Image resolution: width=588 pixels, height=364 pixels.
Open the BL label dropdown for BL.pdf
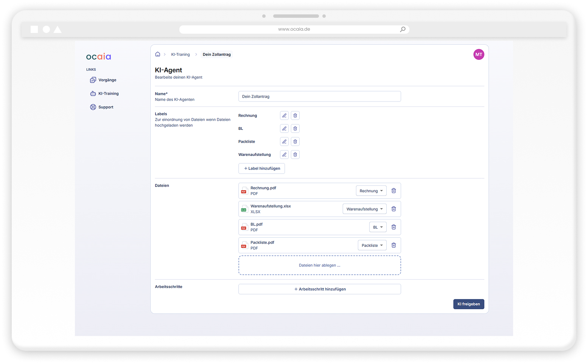pos(378,227)
